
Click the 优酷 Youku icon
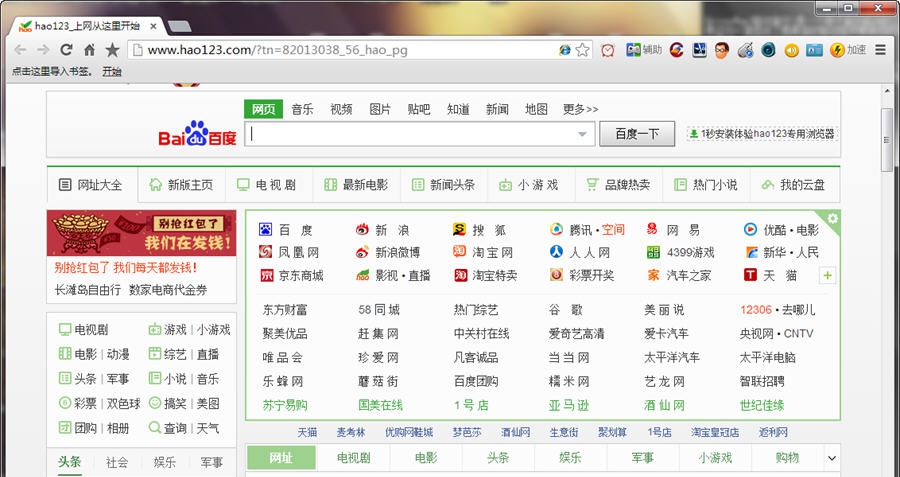point(750,230)
